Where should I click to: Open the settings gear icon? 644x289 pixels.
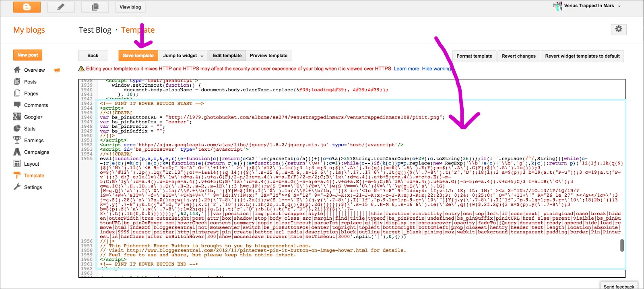[619, 29]
